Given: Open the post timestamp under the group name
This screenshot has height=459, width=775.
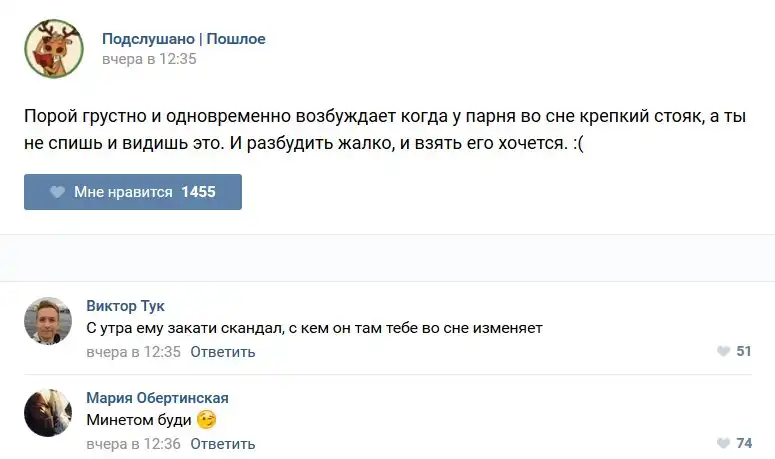Looking at the screenshot, I should click(149, 59).
